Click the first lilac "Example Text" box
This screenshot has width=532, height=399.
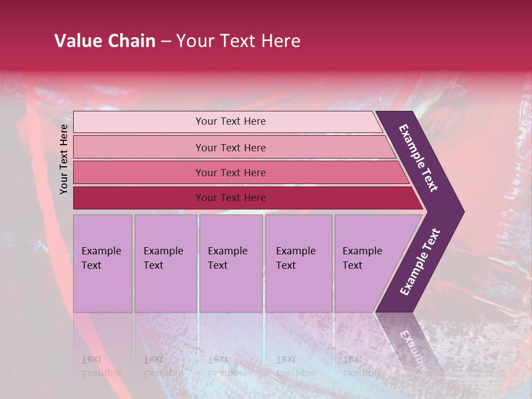102,258
